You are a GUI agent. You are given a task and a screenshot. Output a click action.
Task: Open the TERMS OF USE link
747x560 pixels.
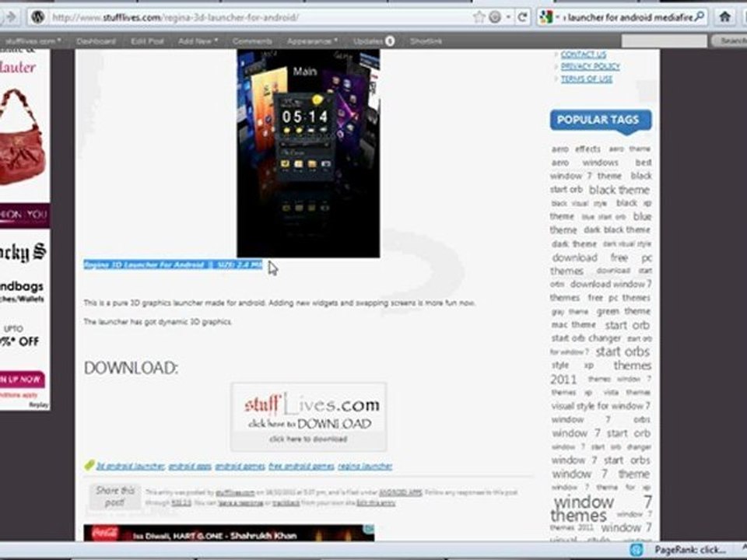[x=587, y=79]
